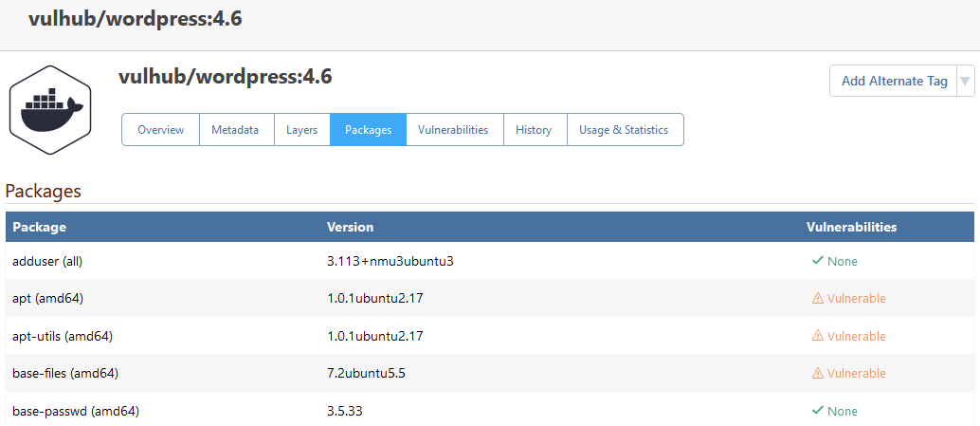Click version '3.113+nmu3ubuntu3'
This screenshot has height=426, width=980.
tap(390, 262)
